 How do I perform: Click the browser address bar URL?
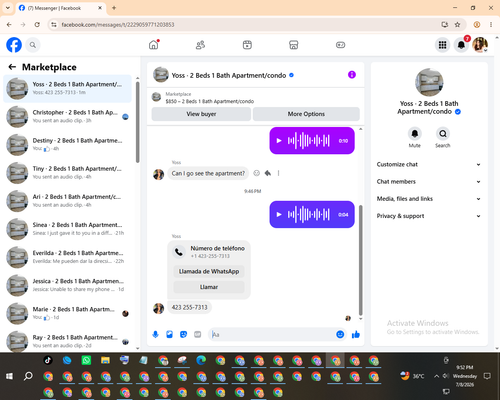pyautogui.click(x=118, y=25)
